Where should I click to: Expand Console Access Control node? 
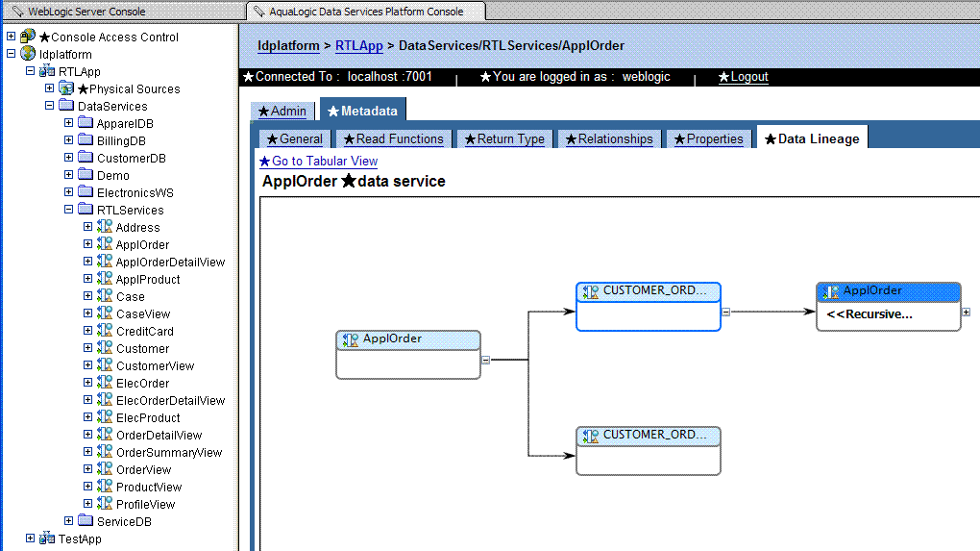coord(11,37)
